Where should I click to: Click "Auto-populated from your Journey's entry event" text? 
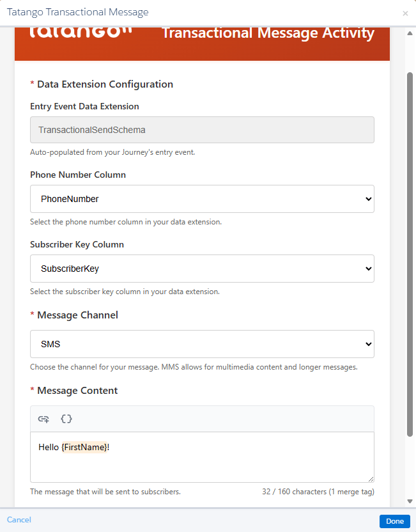112,152
